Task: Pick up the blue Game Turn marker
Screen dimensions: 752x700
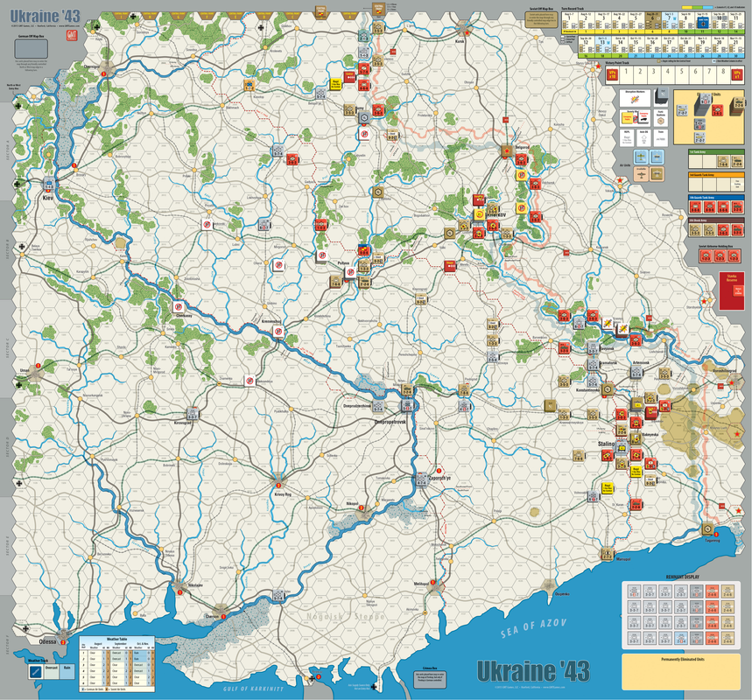Action: pyautogui.click(x=702, y=22)
